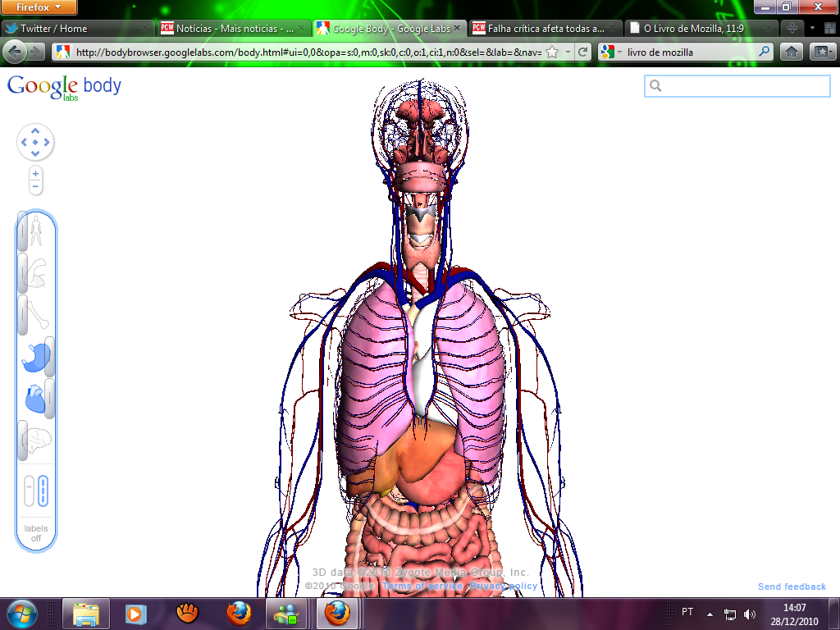Open the orange Firefox menu button

[x=39, y=7]
